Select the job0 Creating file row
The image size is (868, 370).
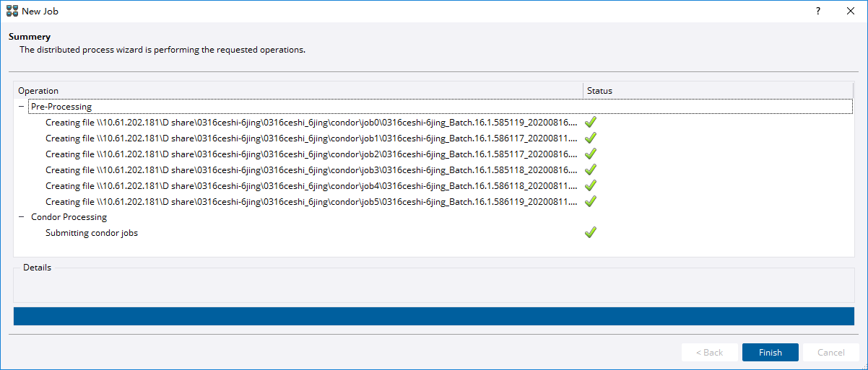coord(311,123)
